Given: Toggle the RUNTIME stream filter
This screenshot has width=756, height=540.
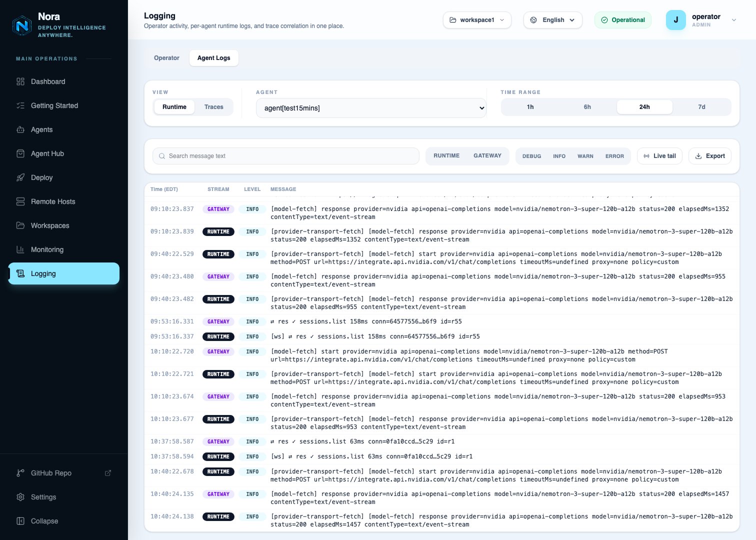Looking at the screenshot, I should (446, 156).
